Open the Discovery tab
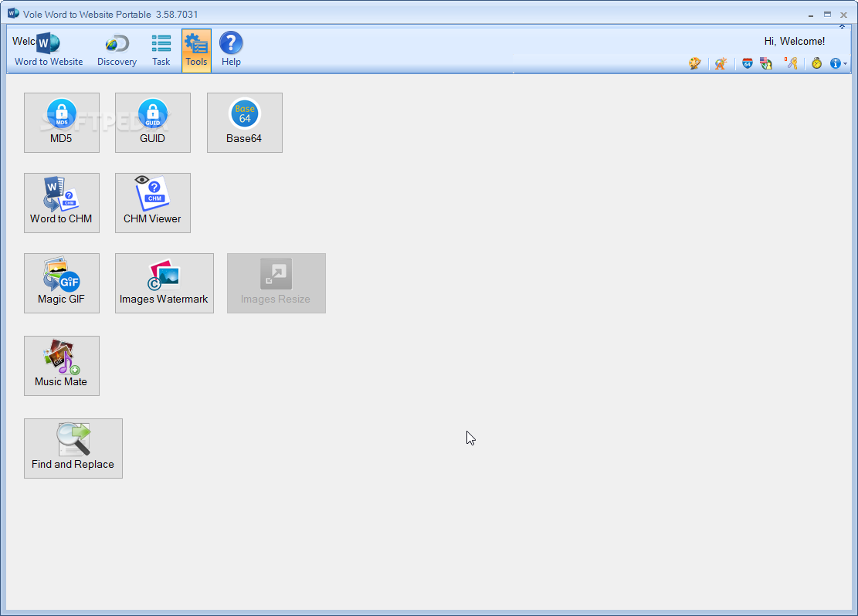Viewport: 858px width, 616px height. [x=117, y=50]
